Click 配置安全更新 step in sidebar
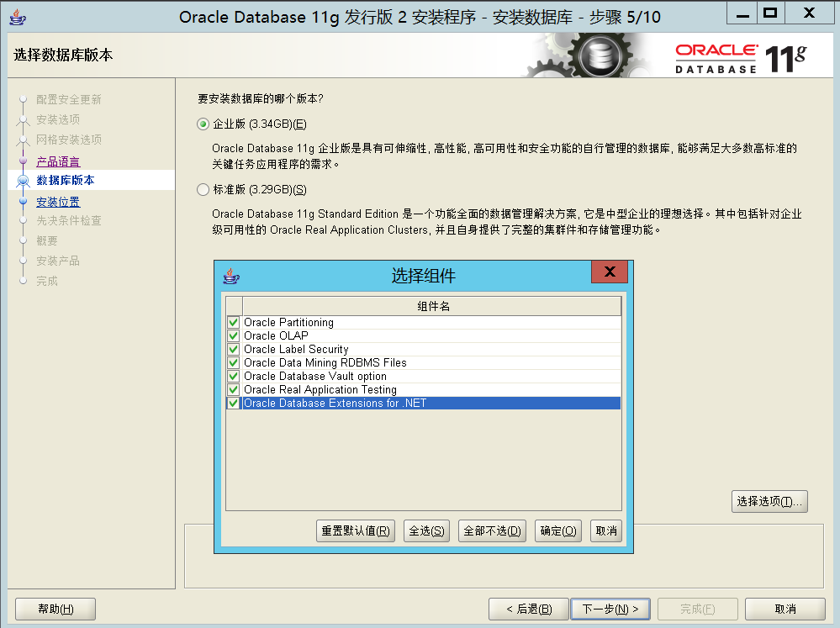The height and width of the screenshot is (628, 840). pos(69,100)
